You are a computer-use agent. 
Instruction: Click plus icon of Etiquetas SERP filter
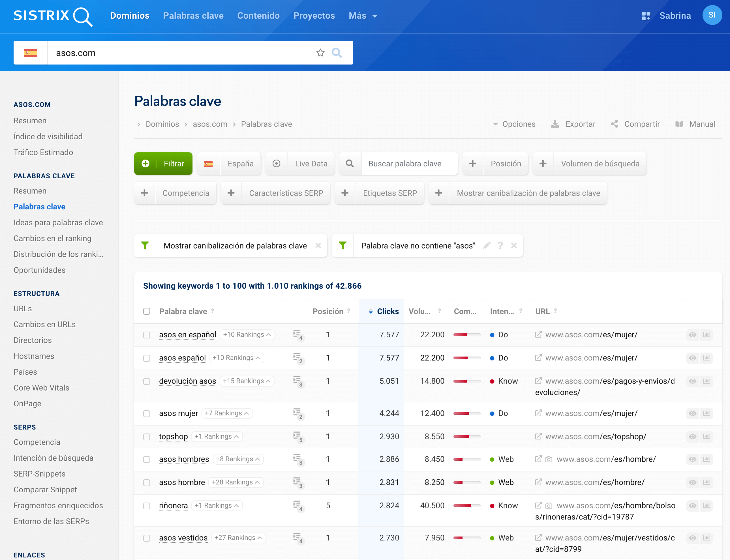pyautogui.click(x=345, y=193)
